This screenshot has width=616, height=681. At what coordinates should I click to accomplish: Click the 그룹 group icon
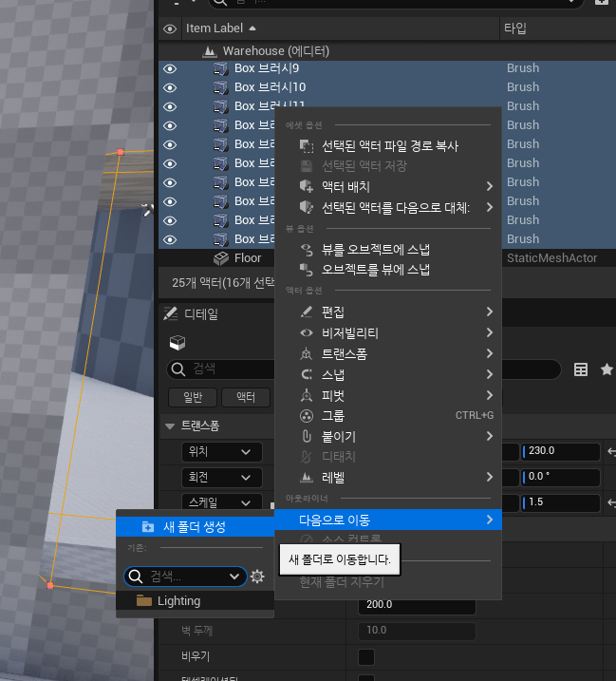pyautogui.click(x=307, y=416)
